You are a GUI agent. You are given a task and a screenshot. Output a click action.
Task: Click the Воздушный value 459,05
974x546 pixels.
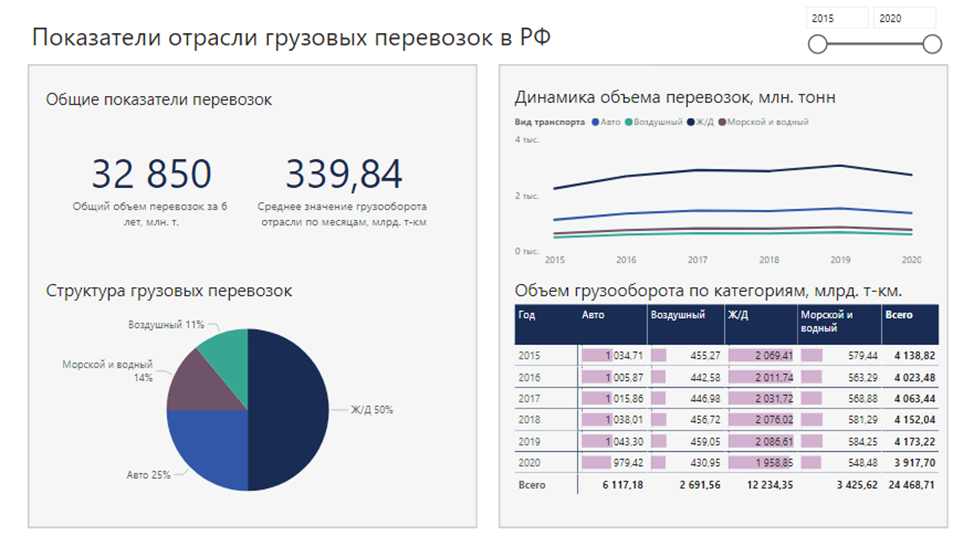click(705, 442)
